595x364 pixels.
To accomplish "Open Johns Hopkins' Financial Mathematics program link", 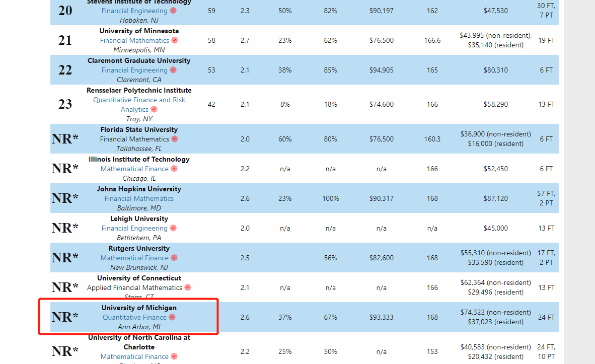I will tap(139, 198).
